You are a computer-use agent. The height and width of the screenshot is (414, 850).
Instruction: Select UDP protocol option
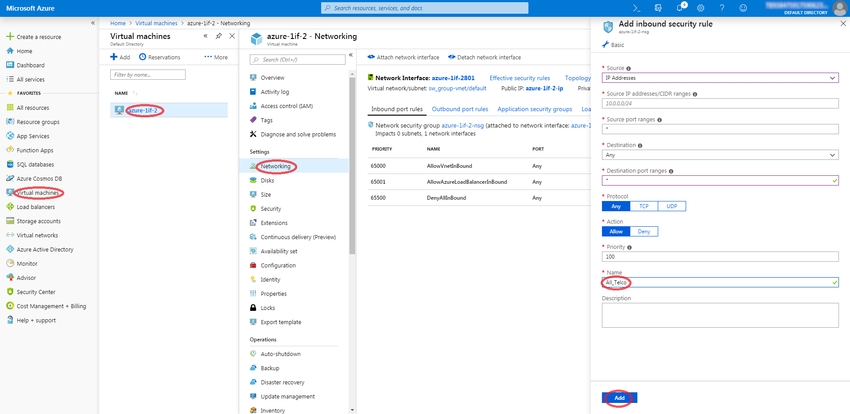click(x=671, y=206)
